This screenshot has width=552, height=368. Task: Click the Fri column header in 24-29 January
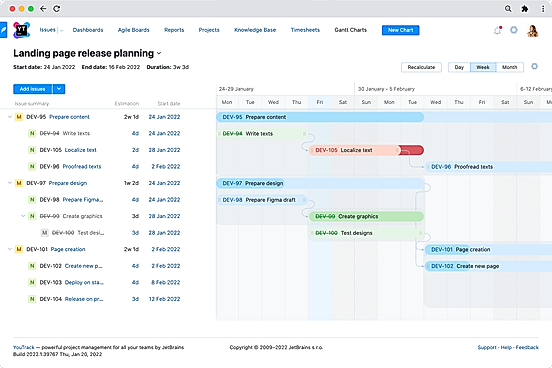point(320,102)
